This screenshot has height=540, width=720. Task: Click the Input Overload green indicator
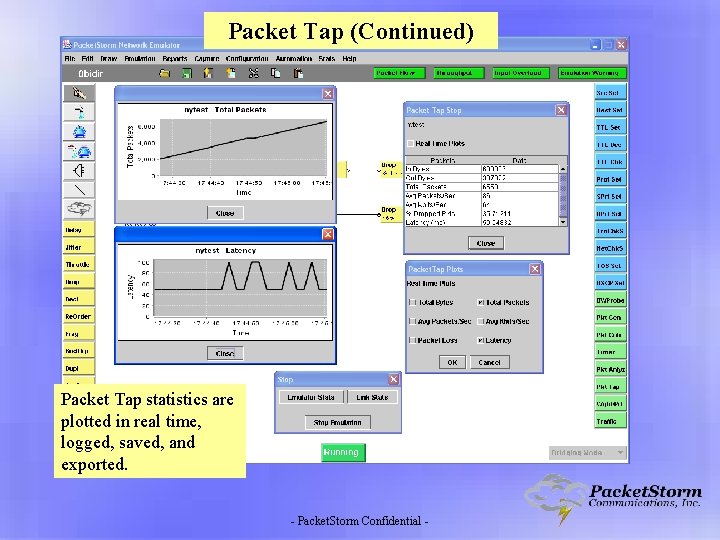click(x=521, y=73)
